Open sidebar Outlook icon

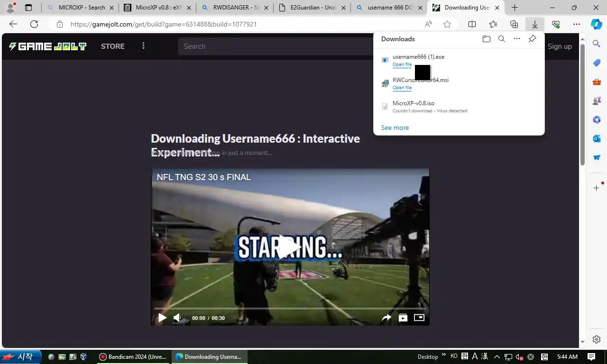click(597, 138)
